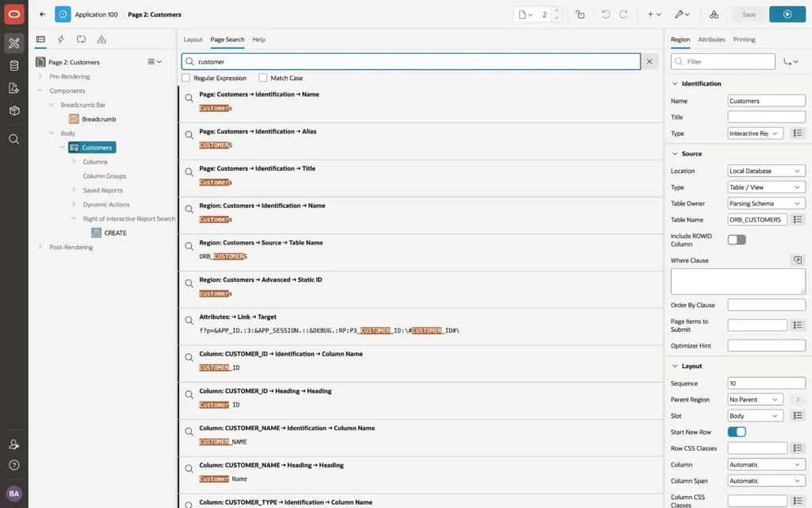Click the BA user avatar
The height and width of the screenshot is (508, 812).
click(14, 494)
